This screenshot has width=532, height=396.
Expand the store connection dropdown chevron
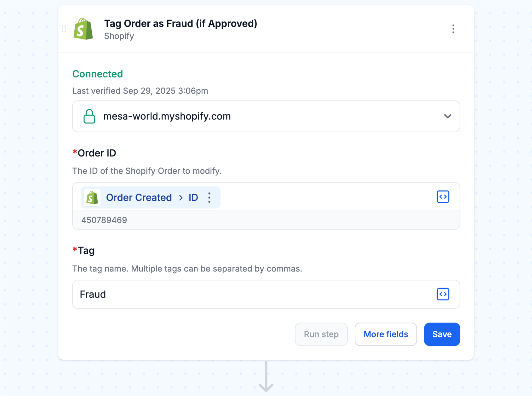(448, 116)
